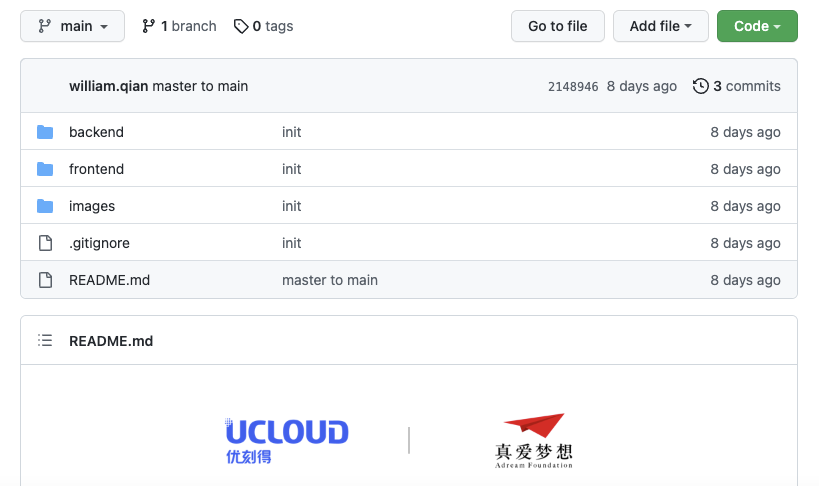Click the backend folder icon
Viewport: 819px width, 486px height.
[44, 132]
